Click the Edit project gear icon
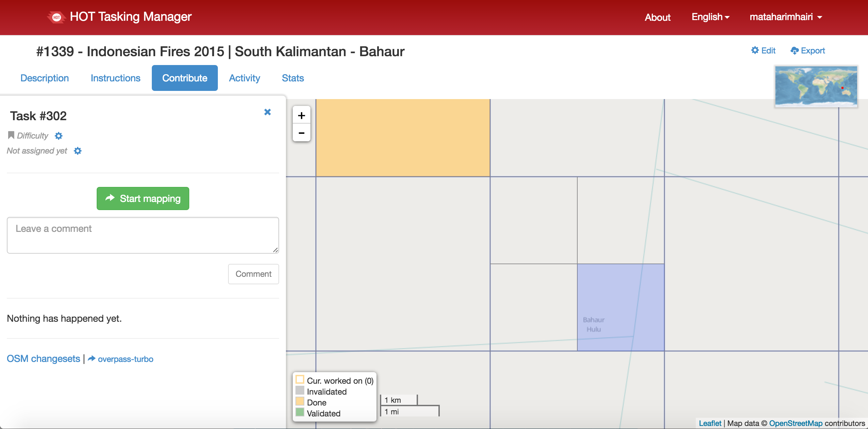 tap(755, 50)
